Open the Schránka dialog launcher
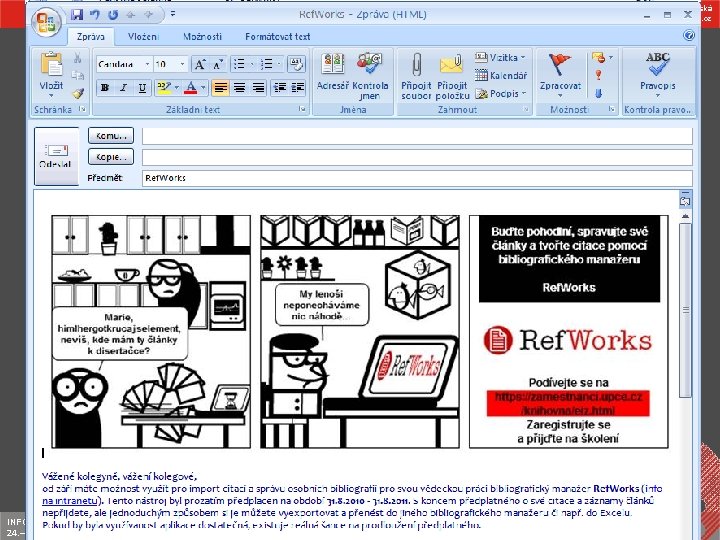This screenshot has width=720, height=540. coord(82,109)
